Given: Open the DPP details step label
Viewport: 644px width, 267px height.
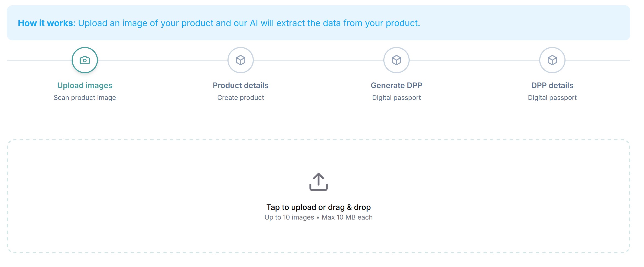Looking at the screenshot, I should pos(552,85).
